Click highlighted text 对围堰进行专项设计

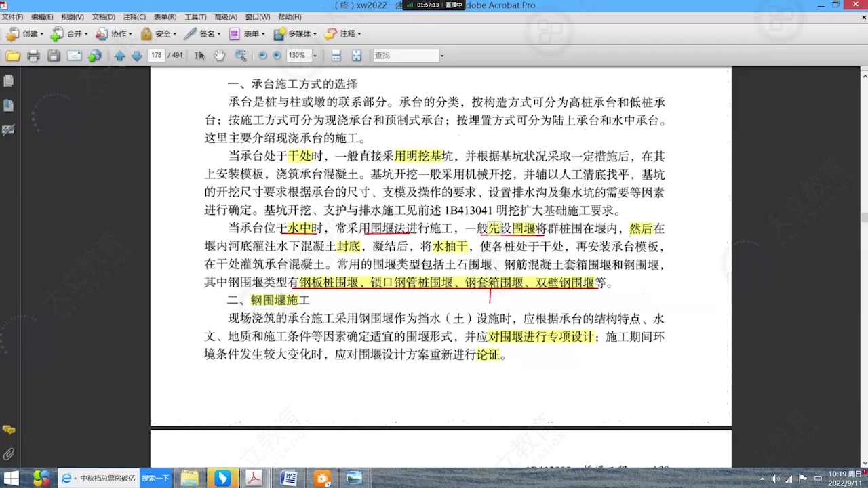(x=541, y=336)
